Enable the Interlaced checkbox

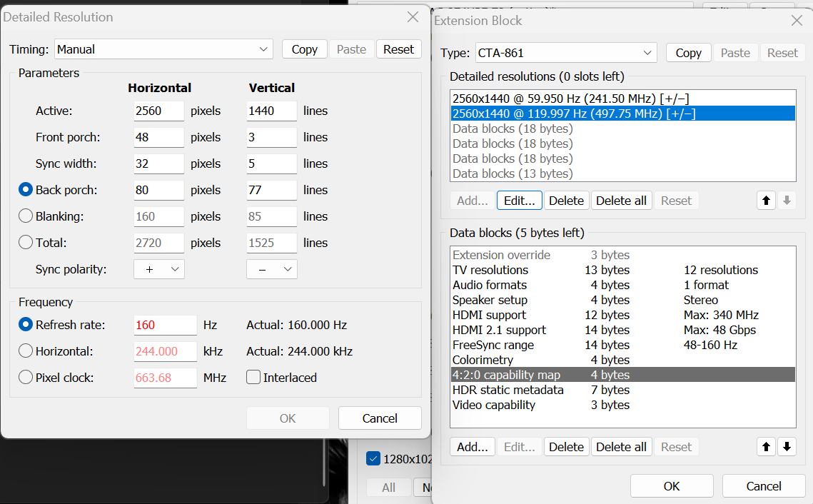(253, 378)
